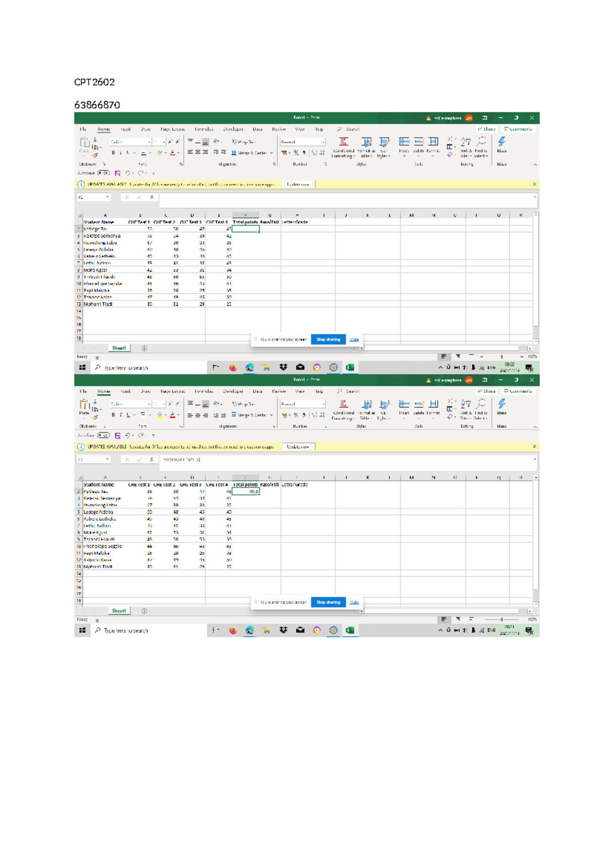Screen dimensions: 614x868
Task: Click Format as Table in first Excel screenshot
Action: click(x=366, y=147)
